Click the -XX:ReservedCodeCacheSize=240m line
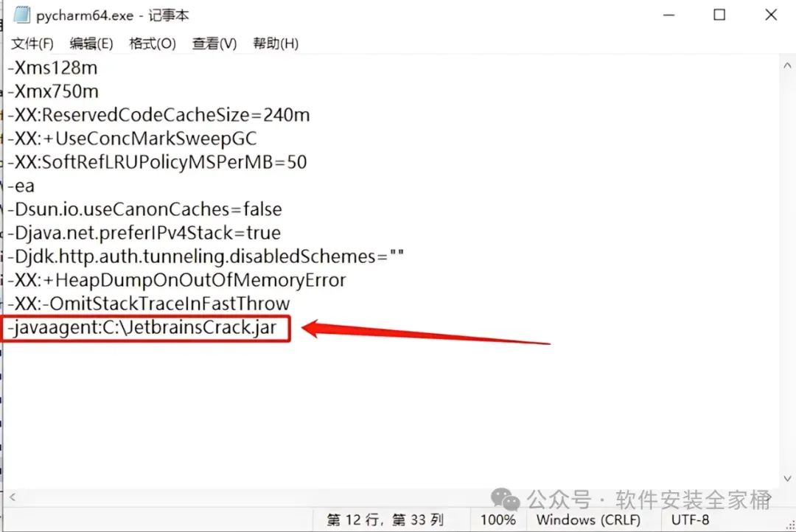 click(158, 115)
